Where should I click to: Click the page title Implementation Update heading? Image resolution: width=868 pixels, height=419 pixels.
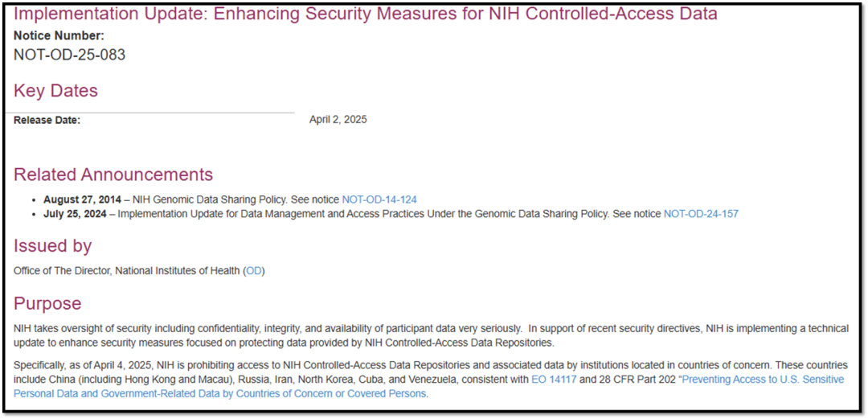[x=366, y=14]
